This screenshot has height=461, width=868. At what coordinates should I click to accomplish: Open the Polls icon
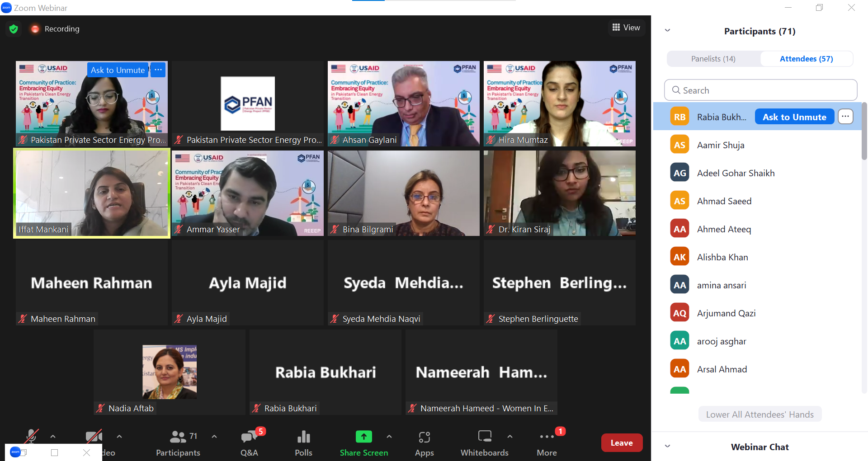[x=303, y=437]
